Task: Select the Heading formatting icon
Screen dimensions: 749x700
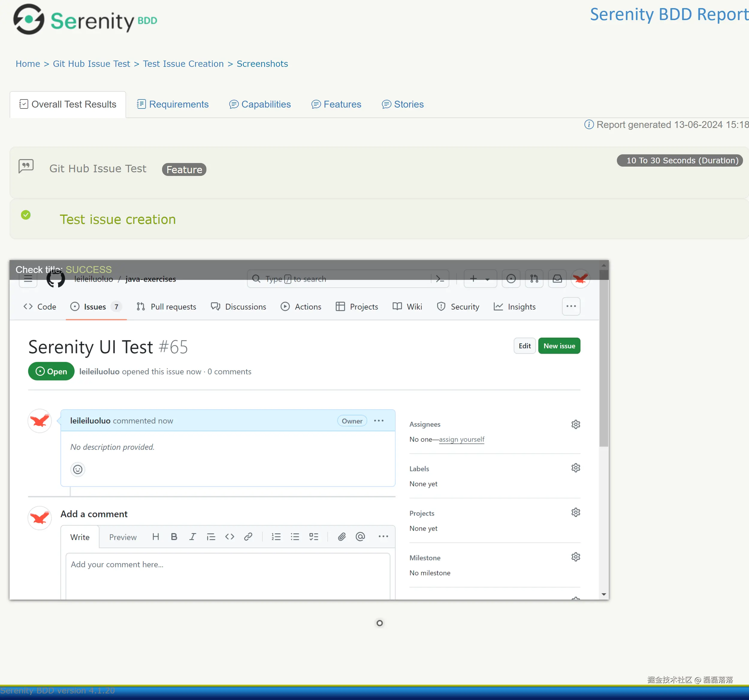Action: pyautogui.click(x=155, y=536)
